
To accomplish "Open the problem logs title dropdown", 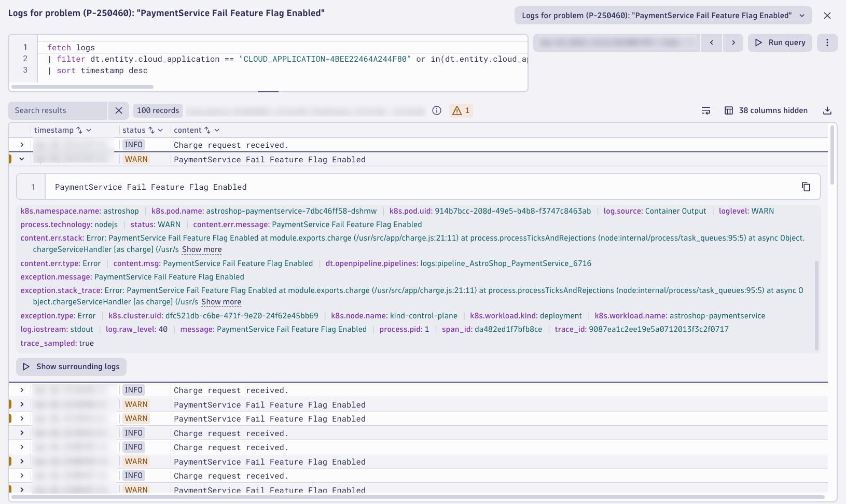I will 663,16.
